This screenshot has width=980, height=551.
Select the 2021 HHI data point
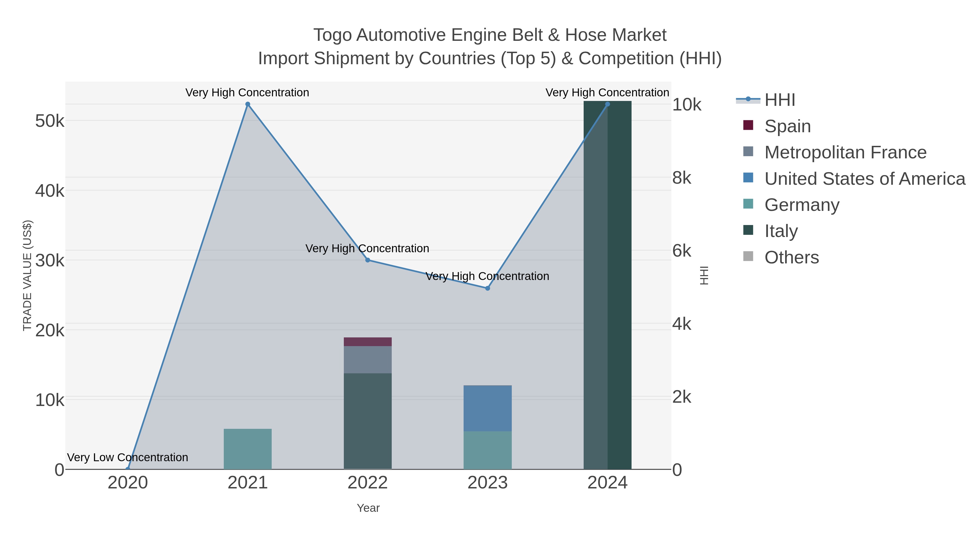pos(248,104)
